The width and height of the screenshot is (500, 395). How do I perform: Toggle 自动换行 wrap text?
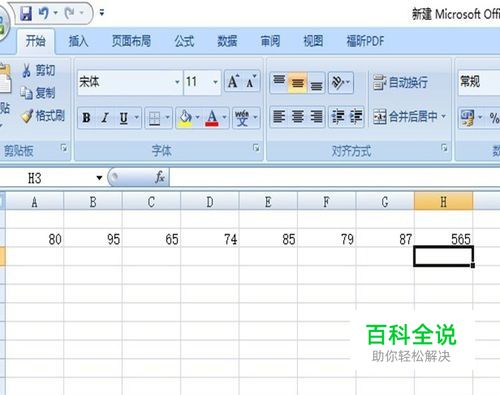point(400,82)
